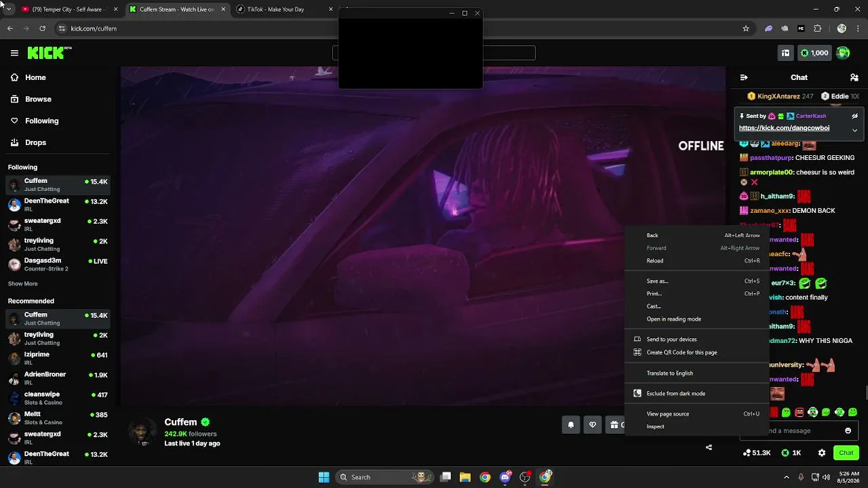Choose Open in reading mode
The image size is (868, 488).
[697, 319]
